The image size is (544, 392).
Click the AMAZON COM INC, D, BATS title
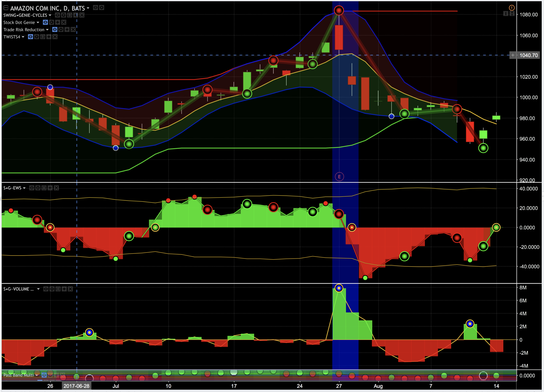point(47,8)
